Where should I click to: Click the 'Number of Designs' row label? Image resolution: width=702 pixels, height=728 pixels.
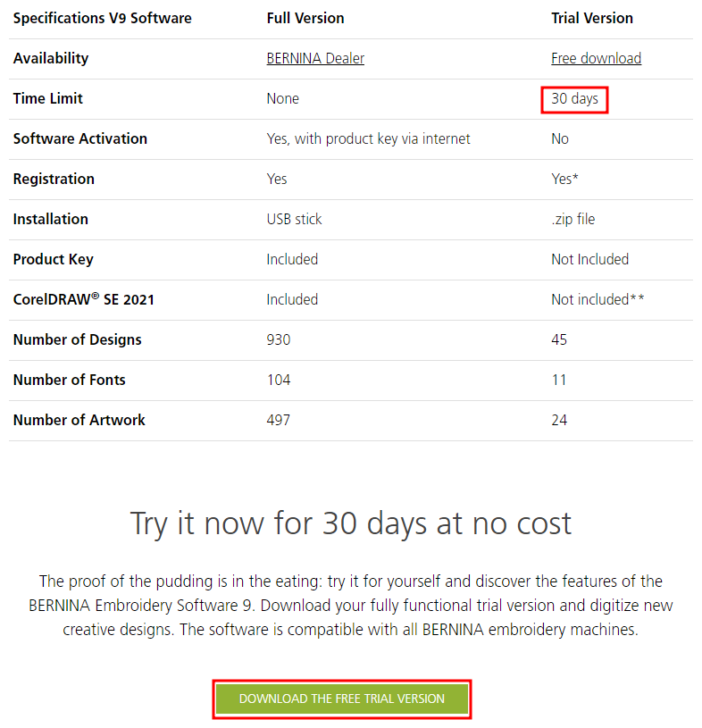77,339
